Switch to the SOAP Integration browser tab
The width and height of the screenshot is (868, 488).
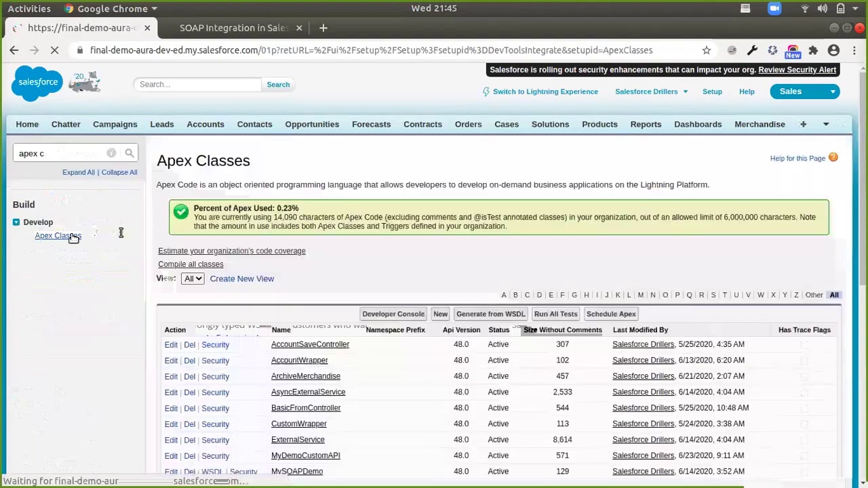pos(234,28)
